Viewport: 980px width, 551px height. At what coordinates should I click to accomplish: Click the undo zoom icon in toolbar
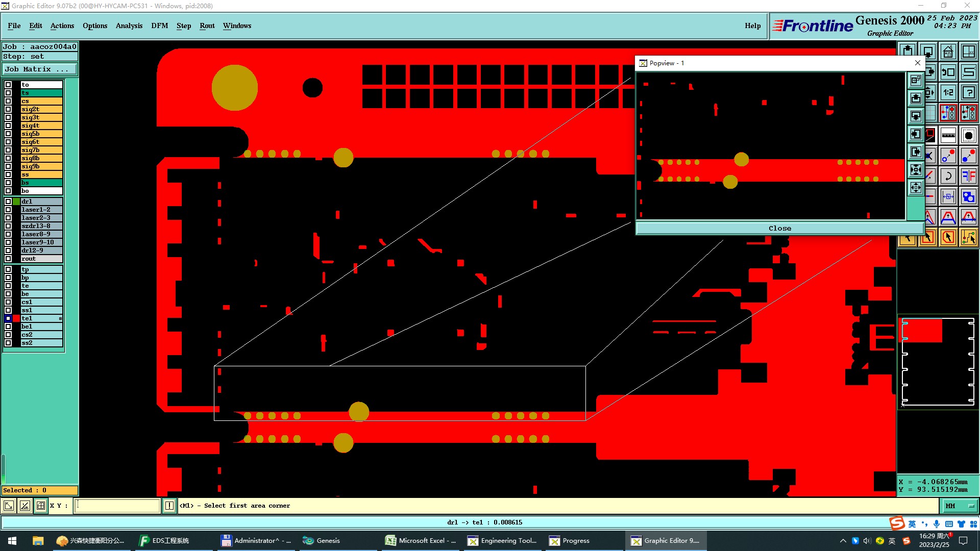click(x=948, y=72)
